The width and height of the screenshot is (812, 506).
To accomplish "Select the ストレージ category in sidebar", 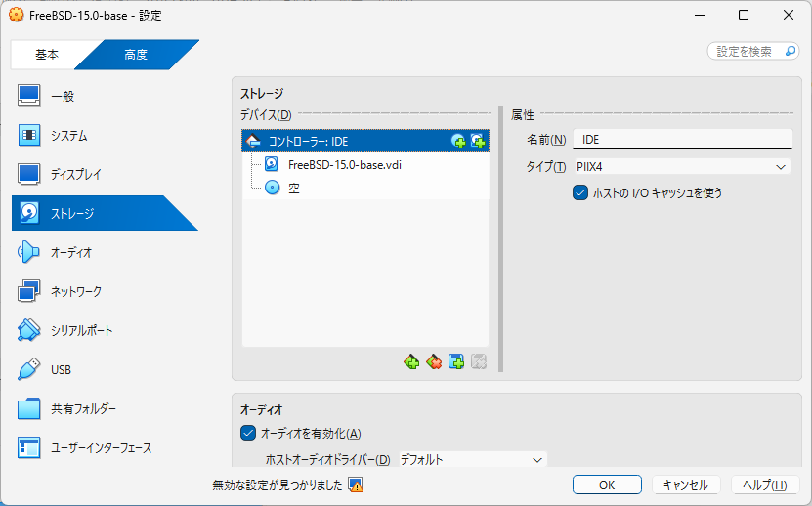I will click(105, 213).
